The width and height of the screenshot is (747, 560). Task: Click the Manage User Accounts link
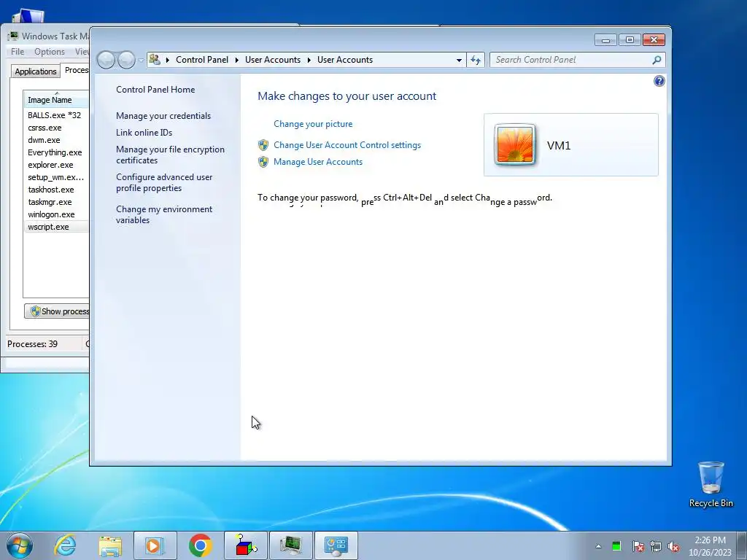(x=318, y=161)
